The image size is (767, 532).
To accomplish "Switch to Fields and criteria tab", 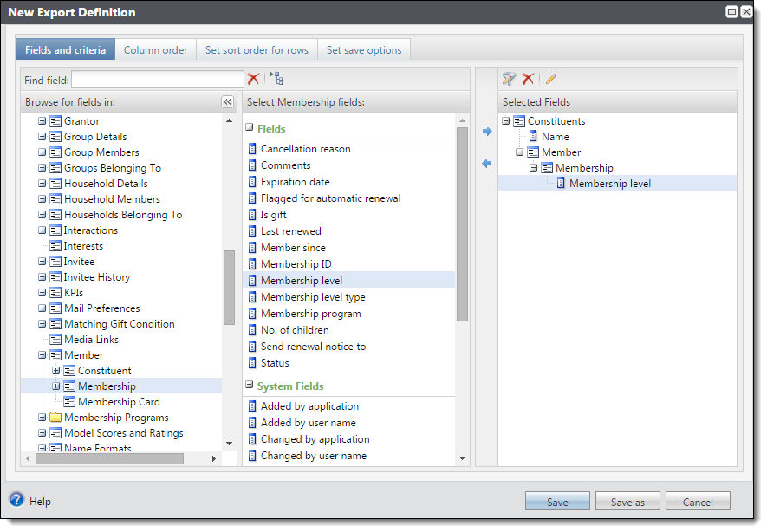I will 66,50.
